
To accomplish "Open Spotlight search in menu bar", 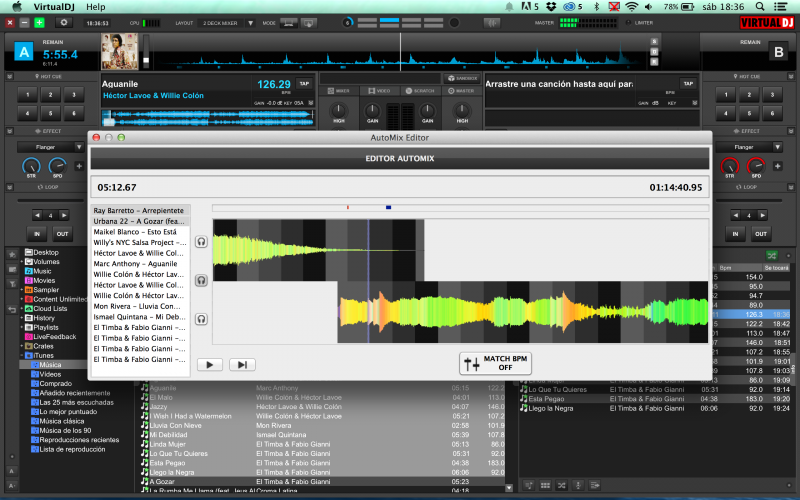I will pyautogui.click(x=760, y=7).
